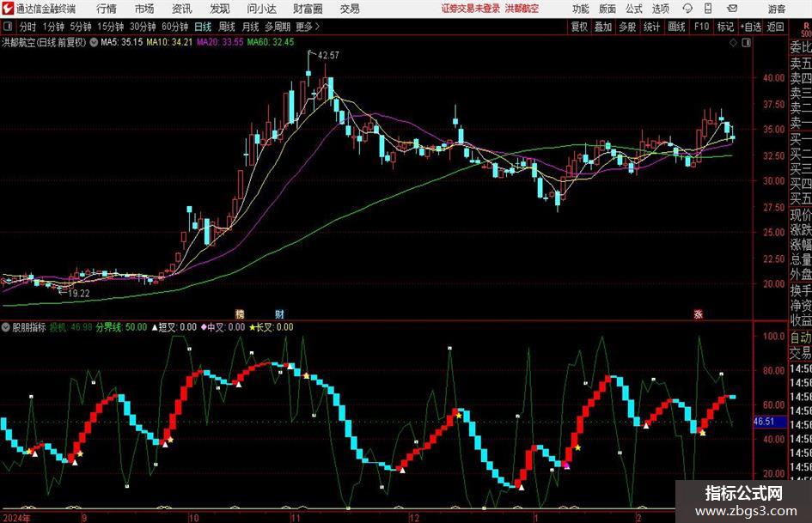Click the 分界线: 50.00 indicator label

(x=121, y=327)
